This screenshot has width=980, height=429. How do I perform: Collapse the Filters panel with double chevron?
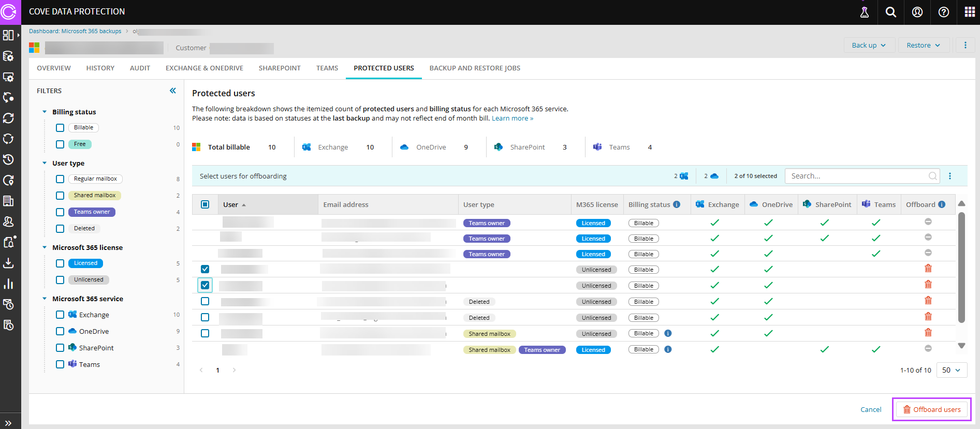click(x=173, y=91)
